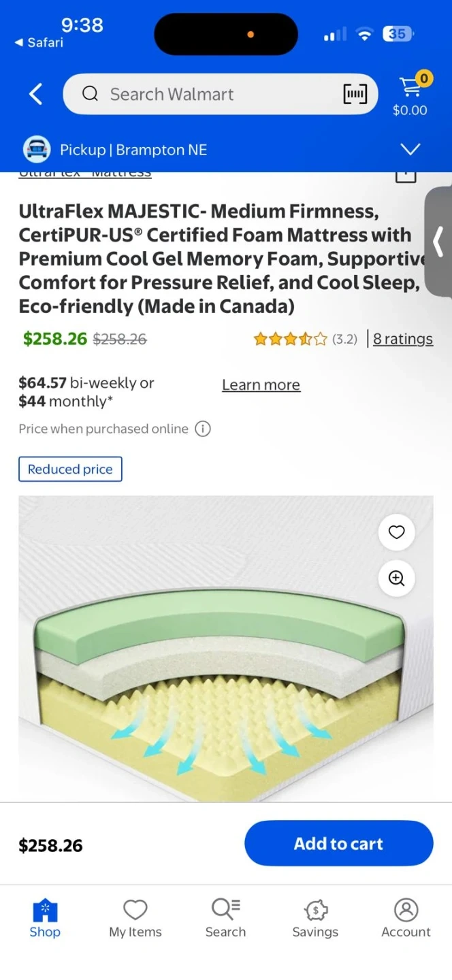The height and width of the screenshot is (980, 452).
Task: Tap the price info icon
Action: click(x=203, y=429)
